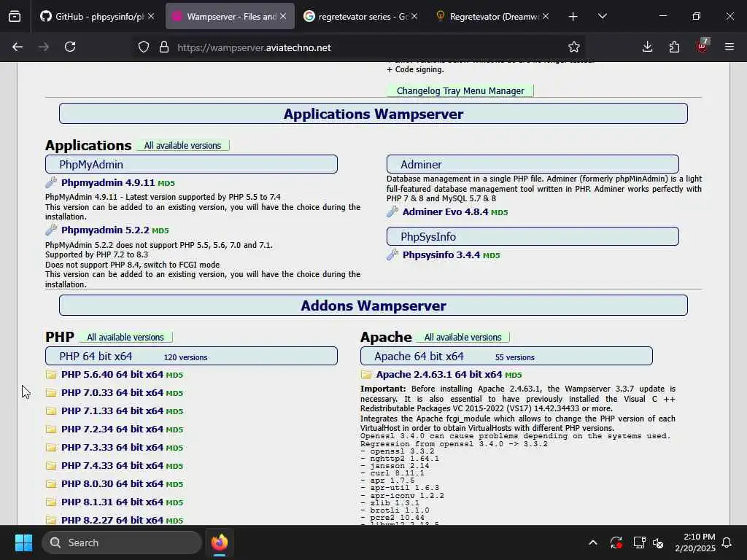This screenshot has width=747, height=560.
Task: Open MD5 link for Phpmyadmin 5.2.2
Action: coord(160,231)
